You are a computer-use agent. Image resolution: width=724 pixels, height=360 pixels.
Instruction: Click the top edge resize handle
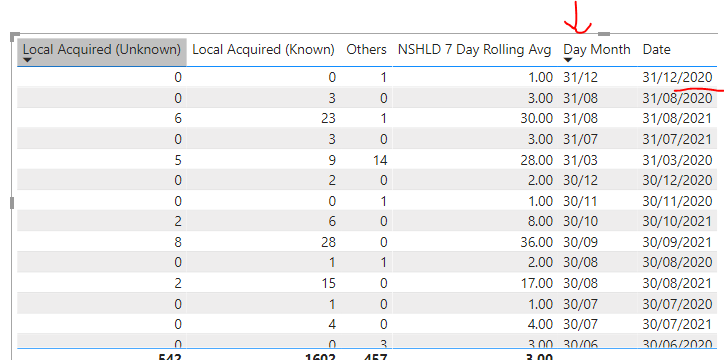pyautogui.click(x=604, y=34)
